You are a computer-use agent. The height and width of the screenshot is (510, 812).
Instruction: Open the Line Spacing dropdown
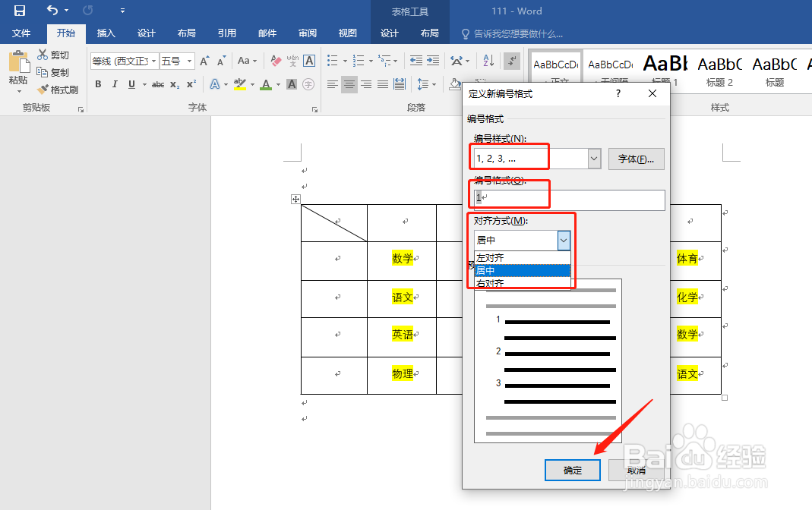tap(426, 83)
